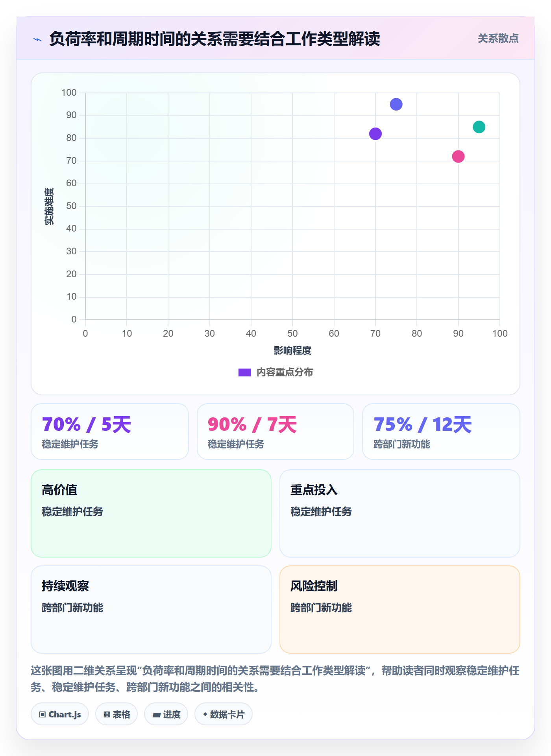Image resolution: width=551 pixels, height=756 pixels.
Task: Click the 进度 tag chip
Action: point(166,714)
